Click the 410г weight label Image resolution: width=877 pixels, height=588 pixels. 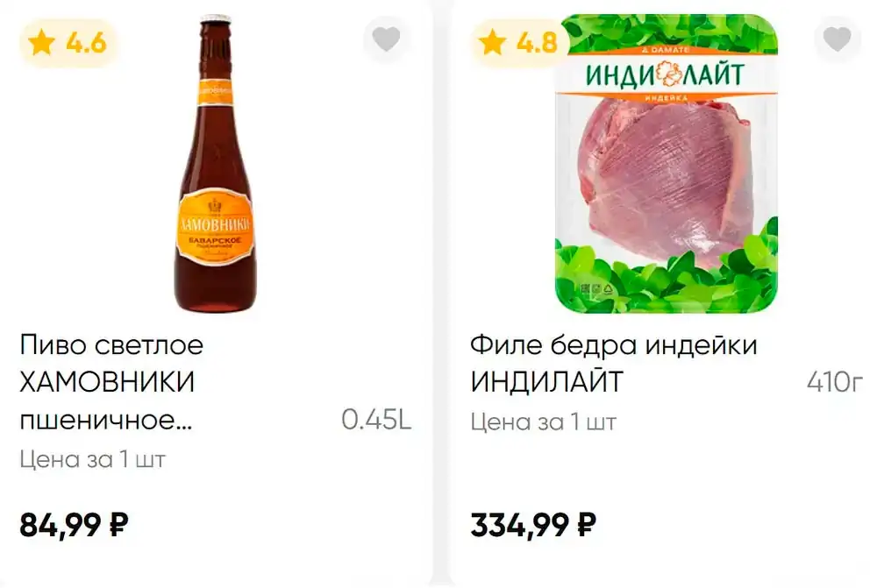coord(835,382)
